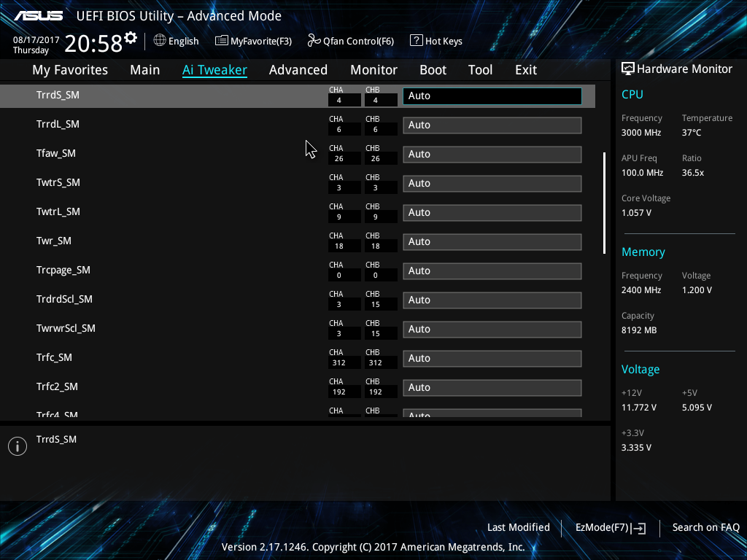Image resolution: width=747 pixels, height=560 pixels.
Task: Click Last Modified button
Action: (519, 527)
